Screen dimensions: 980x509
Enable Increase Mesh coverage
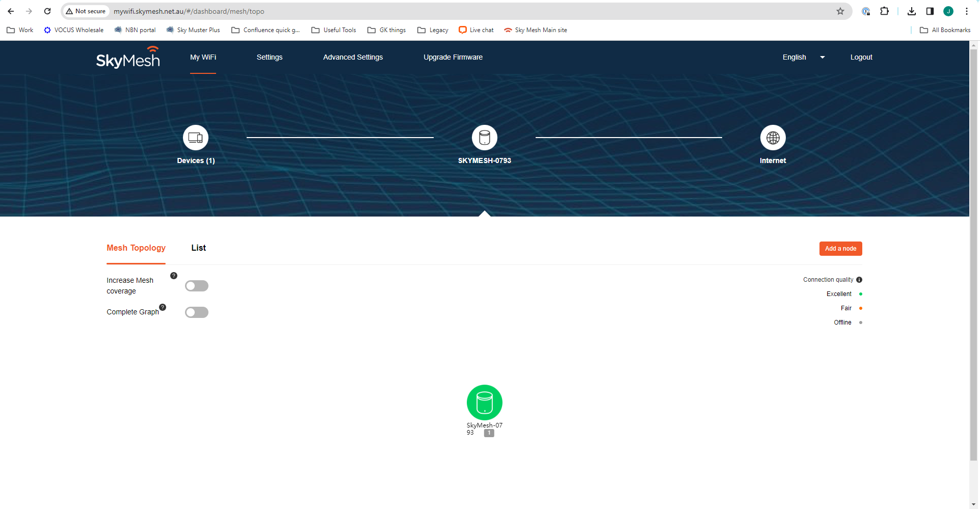pos(196,286)
